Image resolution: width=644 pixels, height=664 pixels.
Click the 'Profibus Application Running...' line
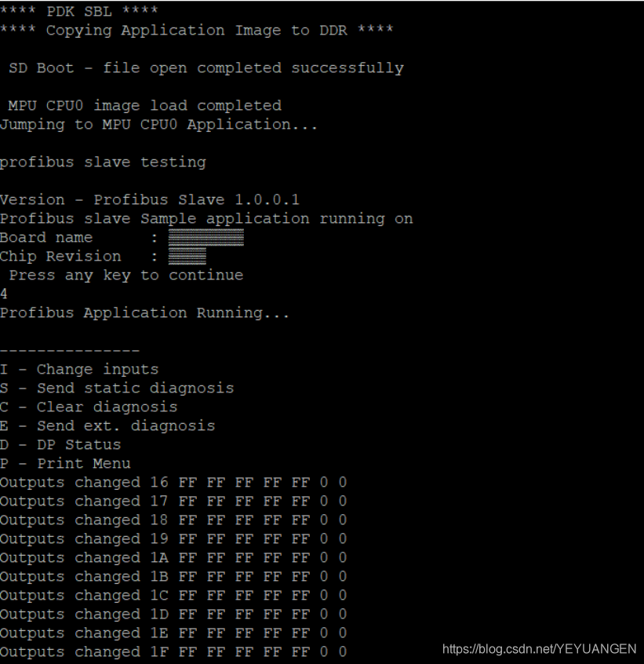tap(144, 312)
